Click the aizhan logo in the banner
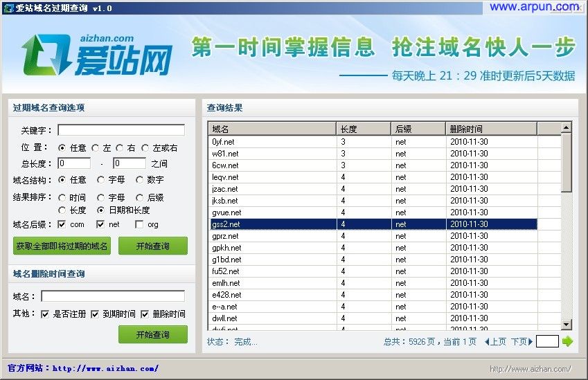The height and width of the screenshot is (380, 588). click(x=97, y=55)
